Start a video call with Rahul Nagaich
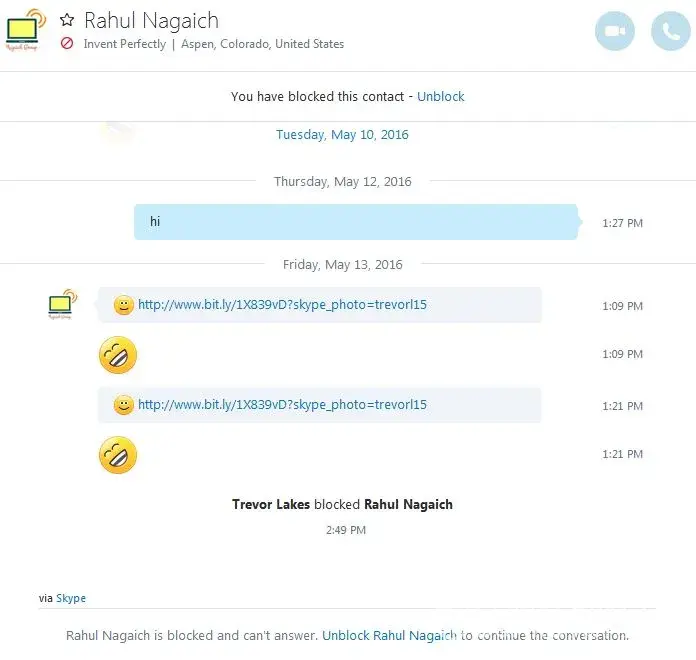The image size is (696, 660). (x=615, y=32)
